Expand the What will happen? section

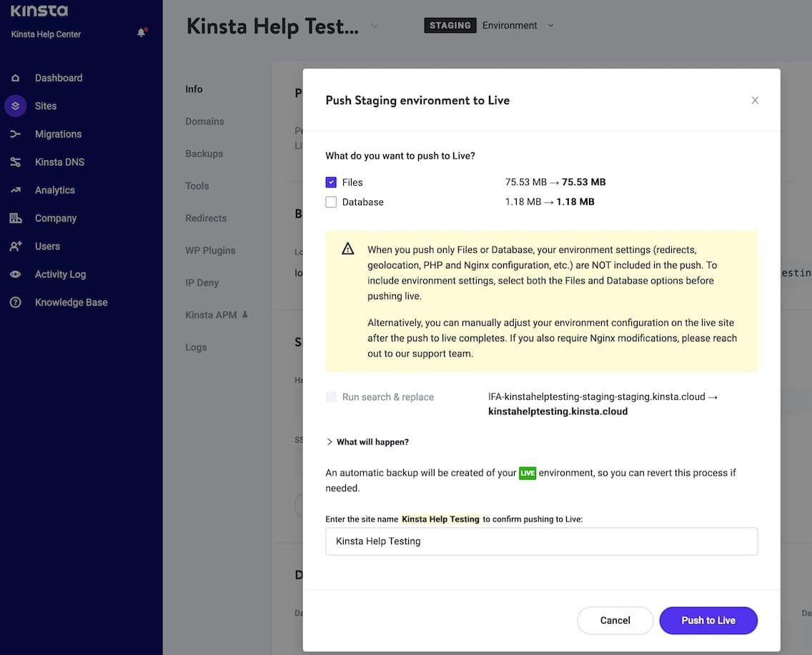click(x=367, y=442)
